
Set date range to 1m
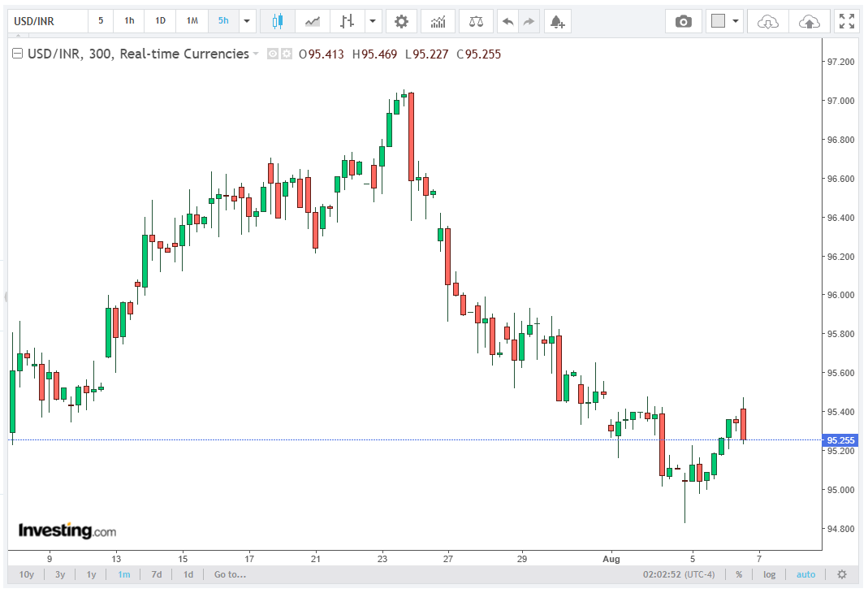124,574
